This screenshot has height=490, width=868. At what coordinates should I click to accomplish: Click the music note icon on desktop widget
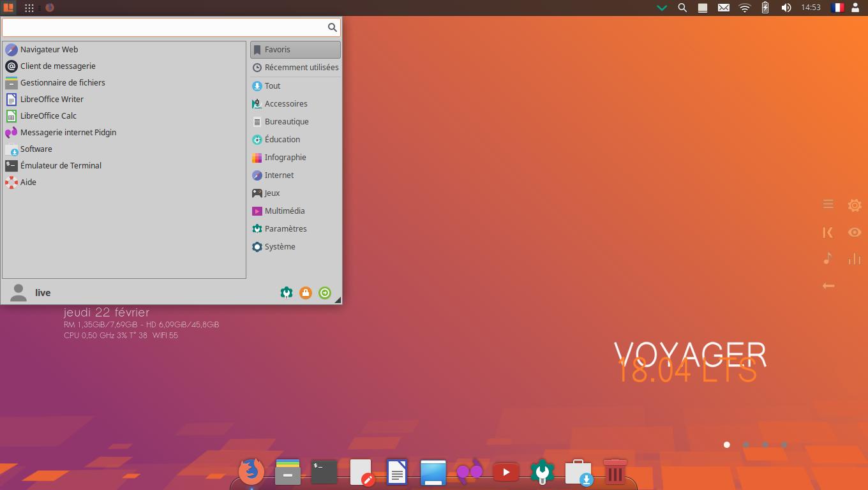coord(828,258)
